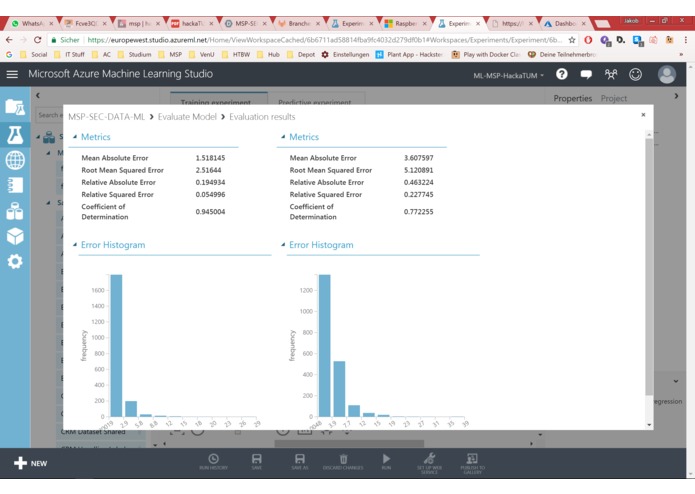Screen dimensions: 695x494
Task: Open Settings from the gear sidebar icon
Action: pos(15,261)
